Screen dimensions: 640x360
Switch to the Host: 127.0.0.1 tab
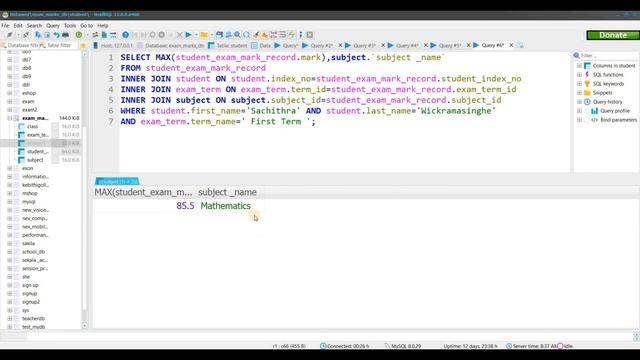tap(113, 45)
